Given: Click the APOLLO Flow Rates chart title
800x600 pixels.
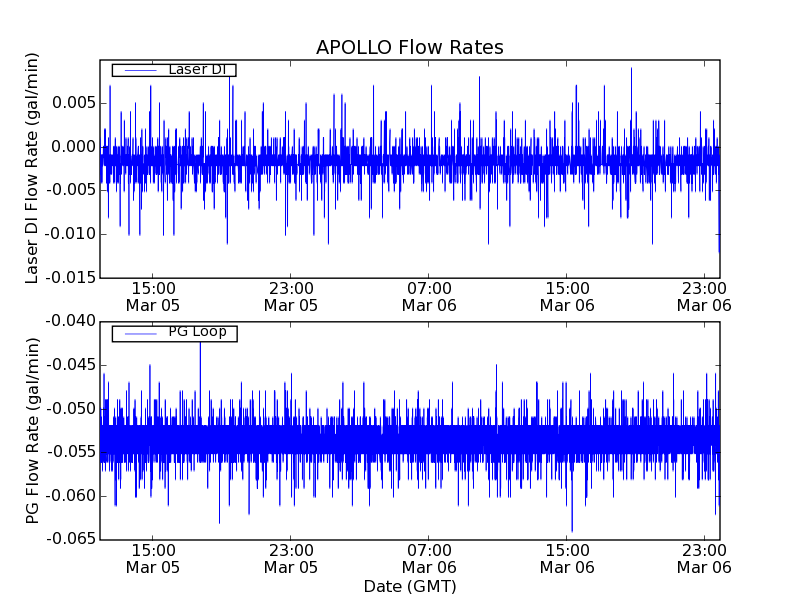Looking at the screenshot, I should [x=409, y=48].
